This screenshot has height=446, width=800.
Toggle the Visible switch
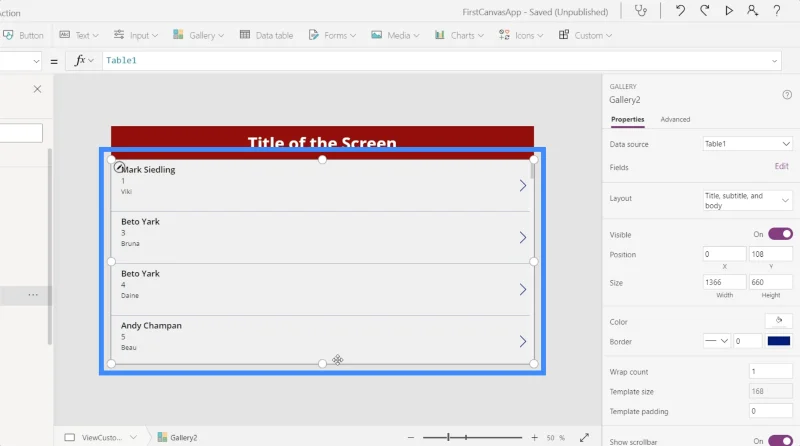[x=780, y=234]
